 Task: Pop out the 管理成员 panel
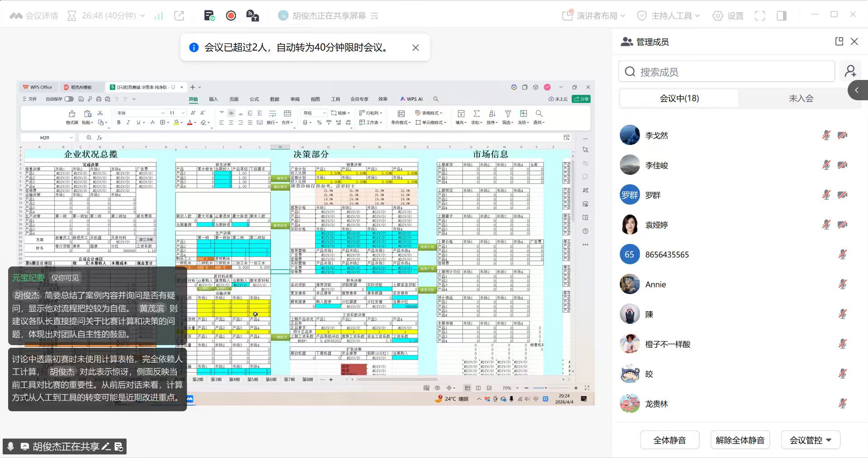(x=839, y=42)
